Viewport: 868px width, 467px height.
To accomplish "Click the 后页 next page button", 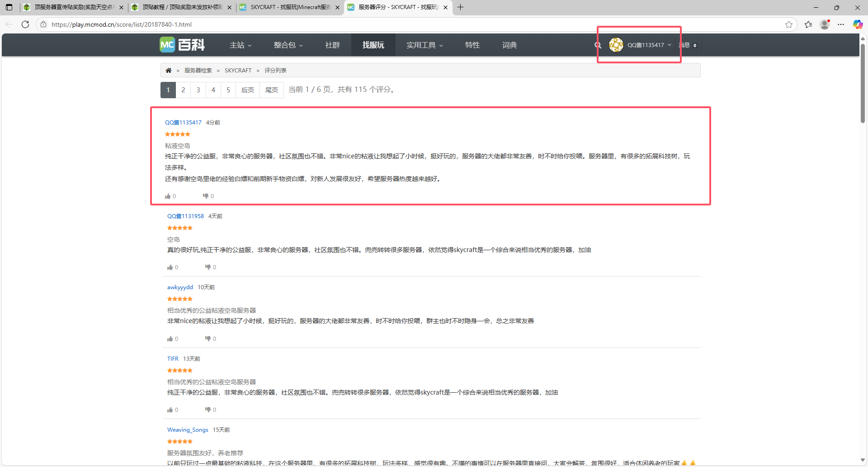I will pyautogui.click(x=248, y=90).
